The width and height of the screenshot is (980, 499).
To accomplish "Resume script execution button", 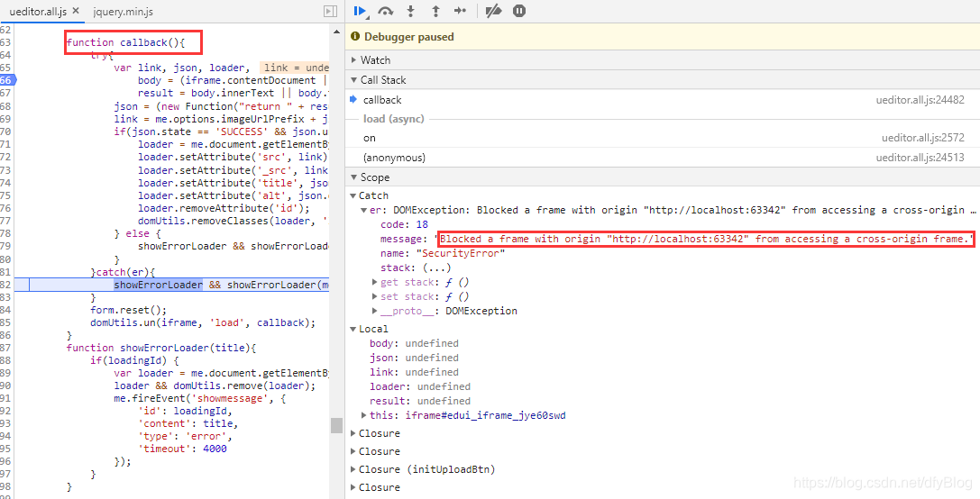I will coord(360,11).
